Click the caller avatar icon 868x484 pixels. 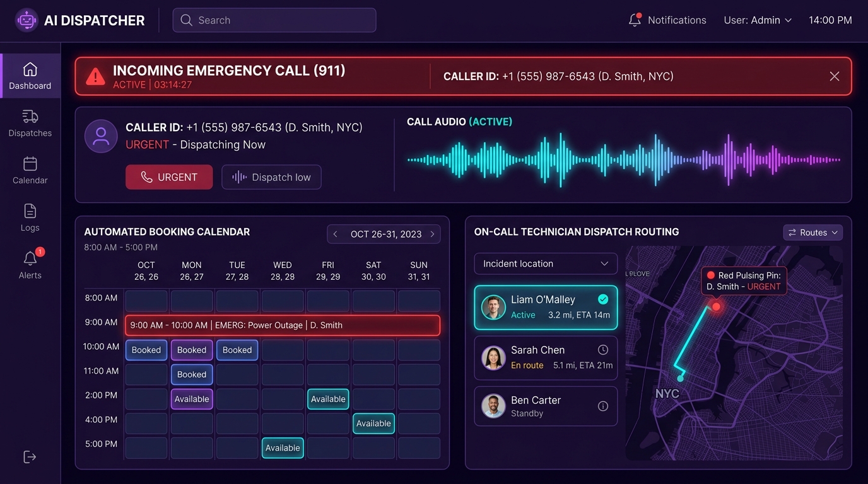tap(101, 136)
